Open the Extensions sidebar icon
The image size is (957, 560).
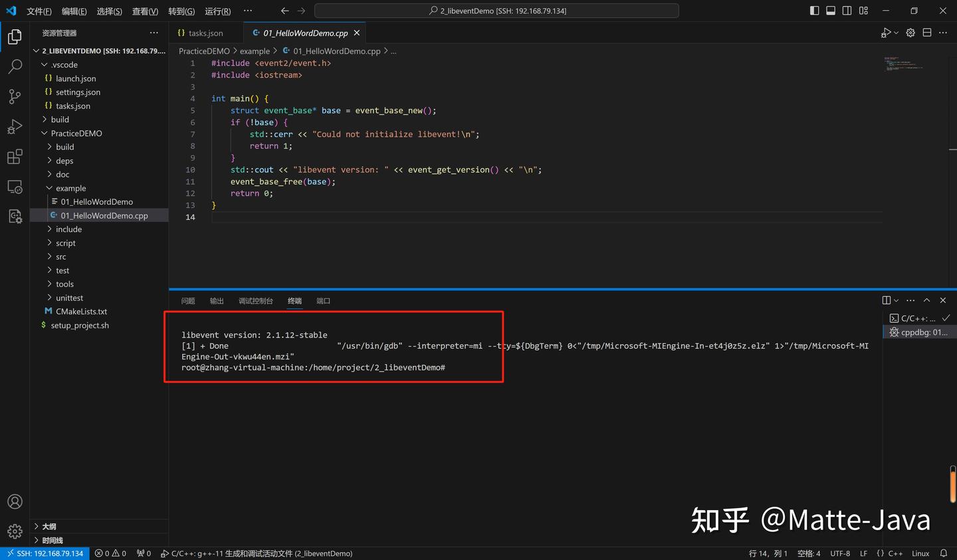point(15,156)
